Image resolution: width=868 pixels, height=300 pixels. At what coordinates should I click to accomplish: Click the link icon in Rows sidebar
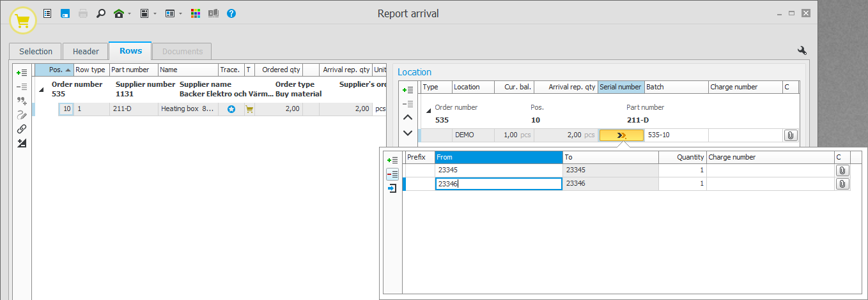tap(22, 129)
